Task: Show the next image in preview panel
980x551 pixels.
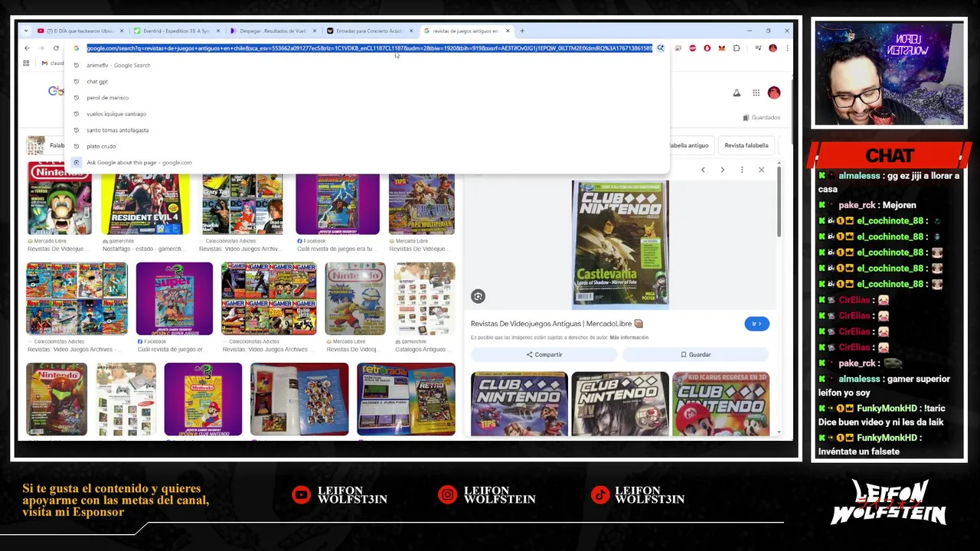Action: [722, 170]
